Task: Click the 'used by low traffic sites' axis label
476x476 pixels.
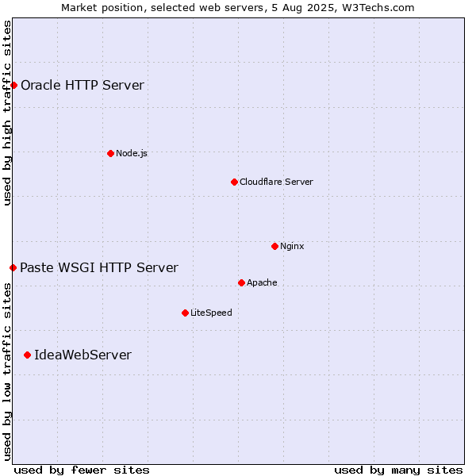Action: (6, 373)
